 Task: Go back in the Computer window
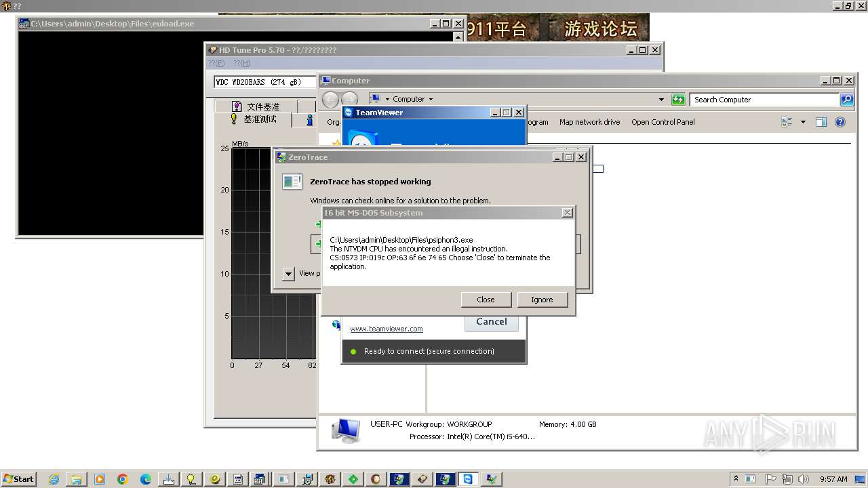point(330,99)
